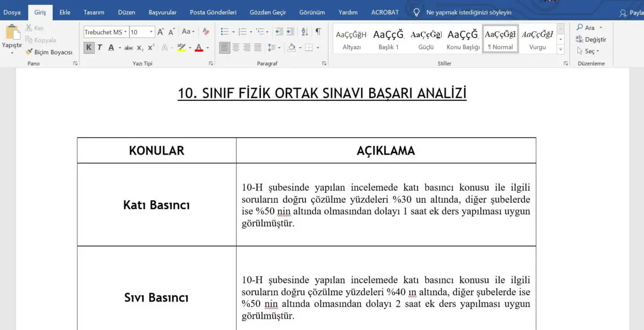Image resolution: width=644 pixels, height=330 pixels.
Task: Click the Yapıştır paste icon
Action: point(12,32)
